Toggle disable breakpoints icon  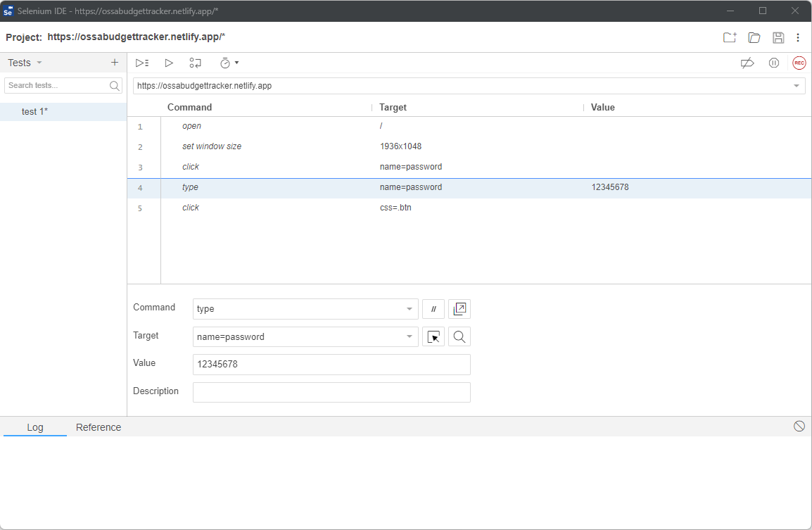[747, 63]
